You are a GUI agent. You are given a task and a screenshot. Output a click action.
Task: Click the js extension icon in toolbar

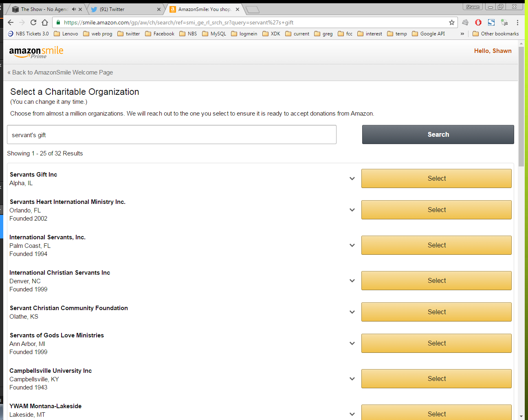tap(504, 22)
